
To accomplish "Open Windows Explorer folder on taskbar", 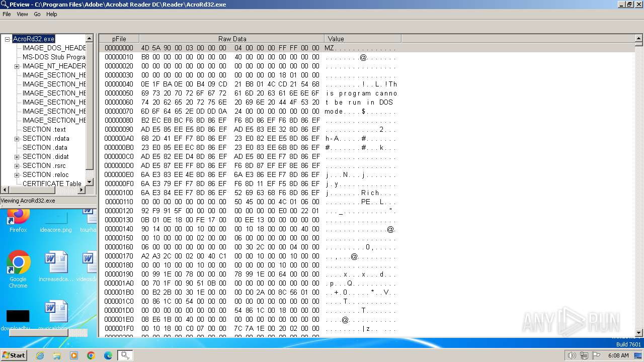I will pos(57,355).
